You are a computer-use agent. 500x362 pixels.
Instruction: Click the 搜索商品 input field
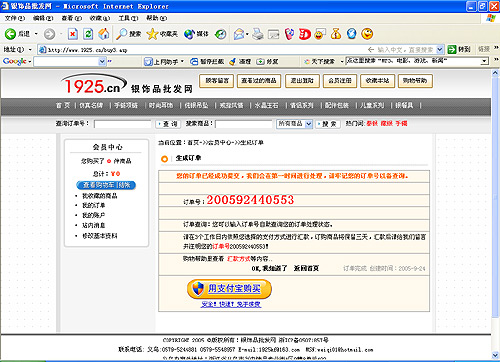(244, 124)
